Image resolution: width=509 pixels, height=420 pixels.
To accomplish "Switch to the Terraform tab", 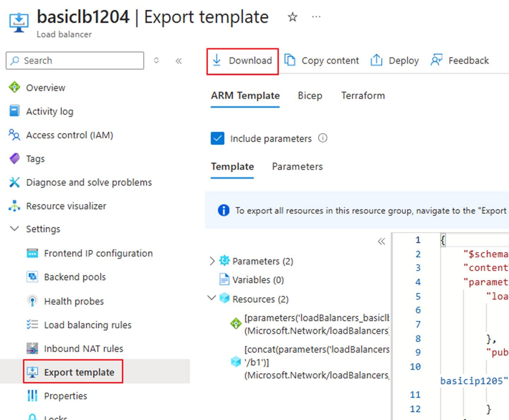I will tap(363, 96).
